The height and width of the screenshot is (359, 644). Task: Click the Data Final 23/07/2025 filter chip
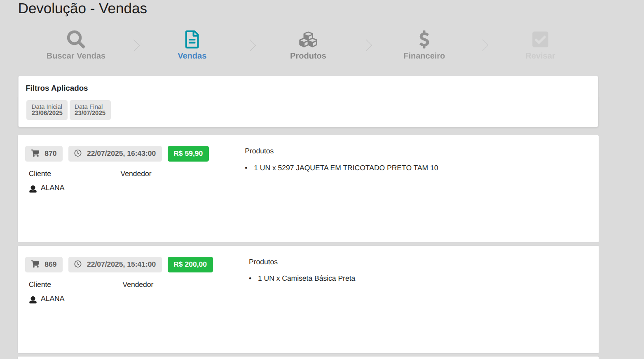[x=90, y=110]
